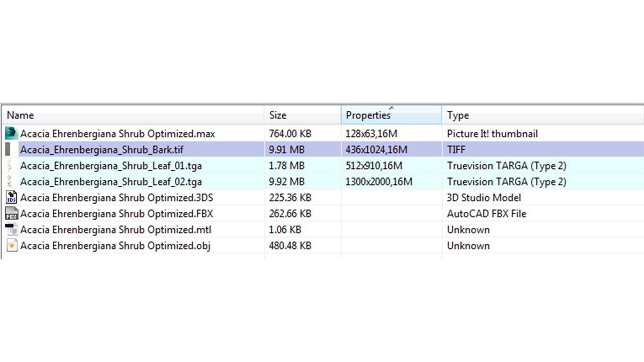Click the .obj file icon
Screen dimensions: 644x362
click(x=11, y=245)
